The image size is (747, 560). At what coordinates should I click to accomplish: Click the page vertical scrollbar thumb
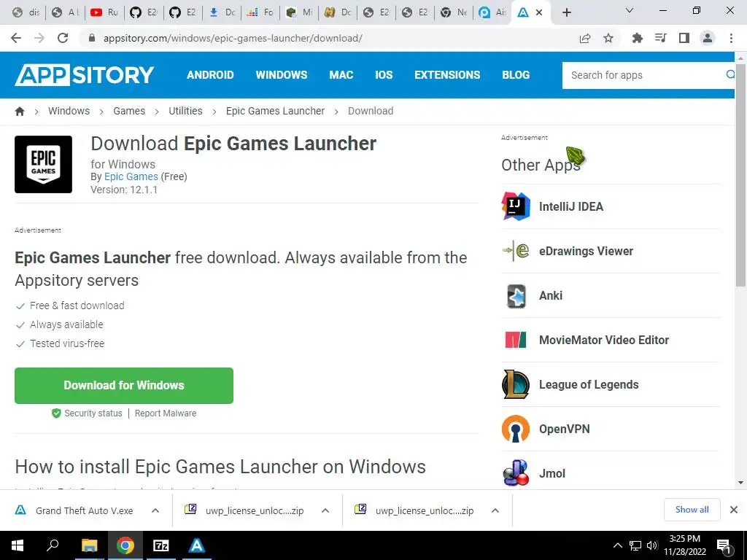pos(740,174)
